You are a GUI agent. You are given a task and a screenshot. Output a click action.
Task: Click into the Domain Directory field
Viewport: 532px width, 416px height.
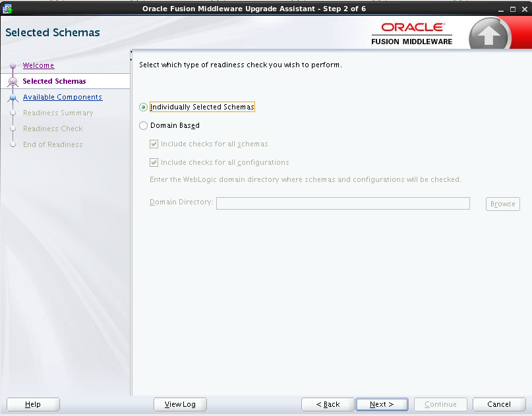(343, 203)
